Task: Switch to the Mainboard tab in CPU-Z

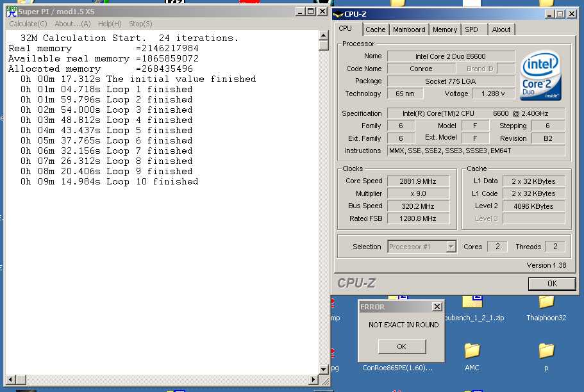Action: point(409,29)
